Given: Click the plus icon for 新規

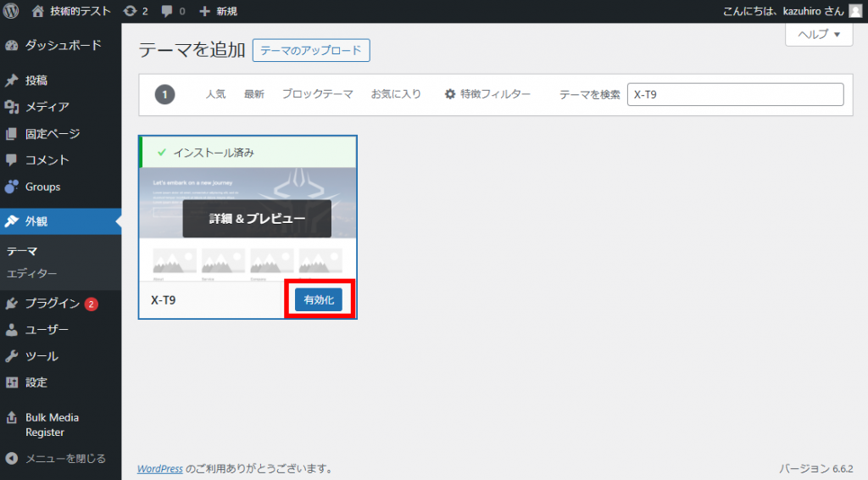Looking at the screenshot, I should [x=204, y=11].
